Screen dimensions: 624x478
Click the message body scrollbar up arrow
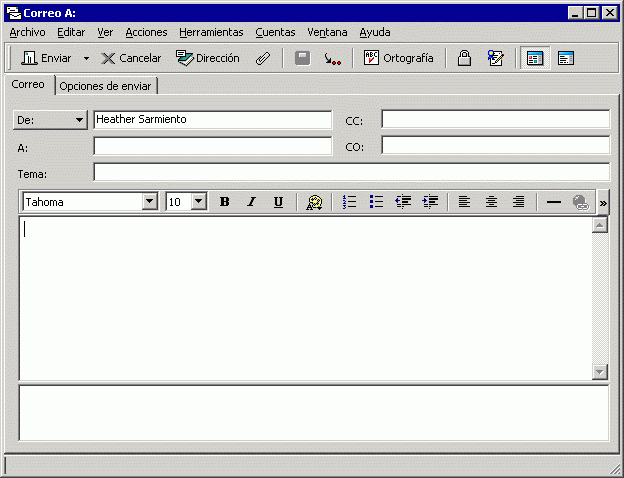600,225
